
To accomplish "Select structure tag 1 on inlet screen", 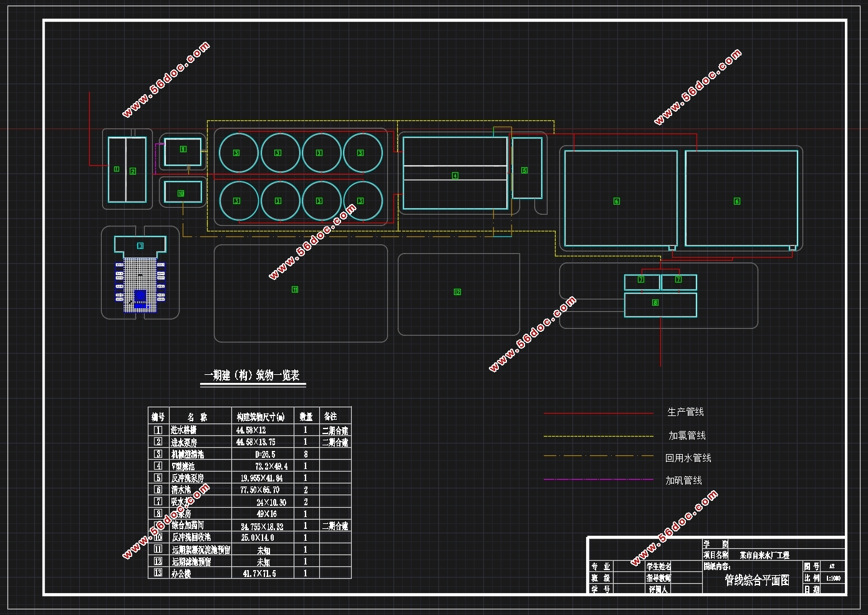I will [x=116, y=169].
